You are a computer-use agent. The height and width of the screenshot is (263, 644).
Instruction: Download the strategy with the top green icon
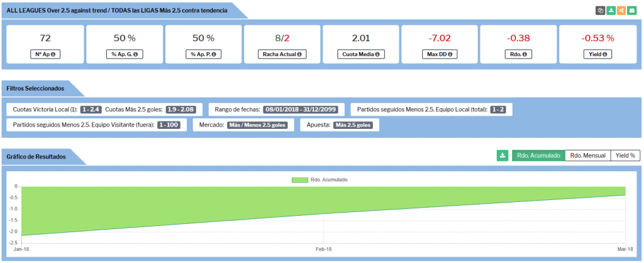[x=611, y=11]
